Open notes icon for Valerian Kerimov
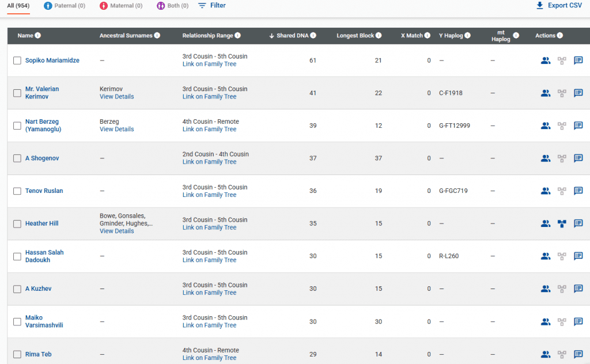The height and width of the screenshot is (364, 590). tap(578, 93)
